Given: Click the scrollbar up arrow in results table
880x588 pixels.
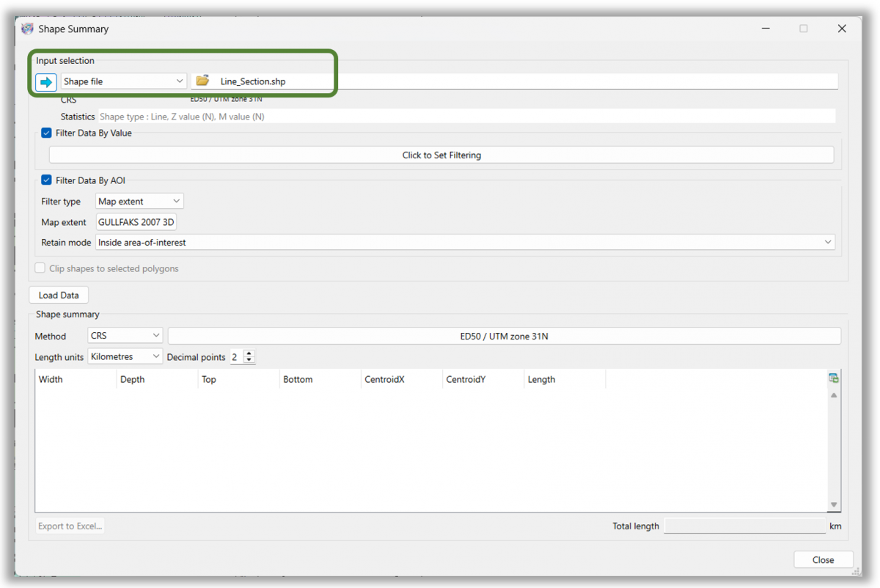Looking at the screenshot, I should [834, 394].
